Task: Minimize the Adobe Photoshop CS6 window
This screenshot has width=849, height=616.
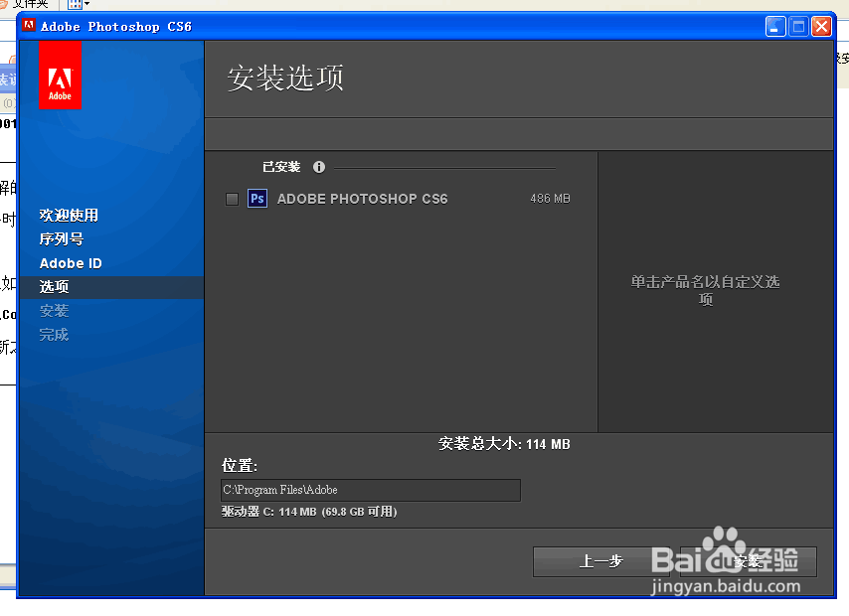Action: 775,26
